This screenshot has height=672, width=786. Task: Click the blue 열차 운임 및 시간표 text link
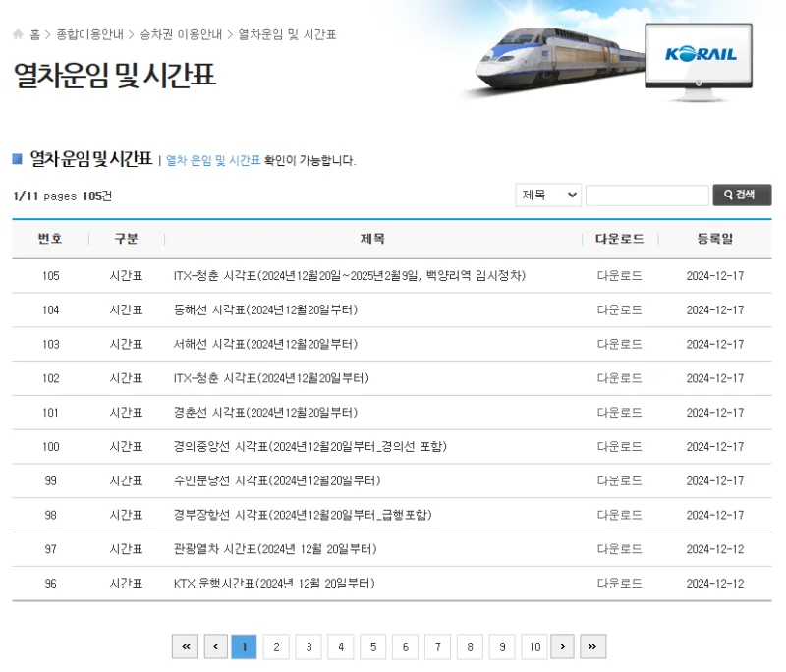tap(212, 159)
